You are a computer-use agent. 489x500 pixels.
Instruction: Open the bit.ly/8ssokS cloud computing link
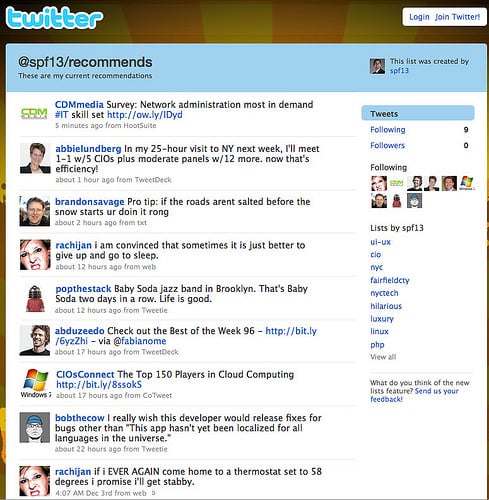click(x=99, y=385)
